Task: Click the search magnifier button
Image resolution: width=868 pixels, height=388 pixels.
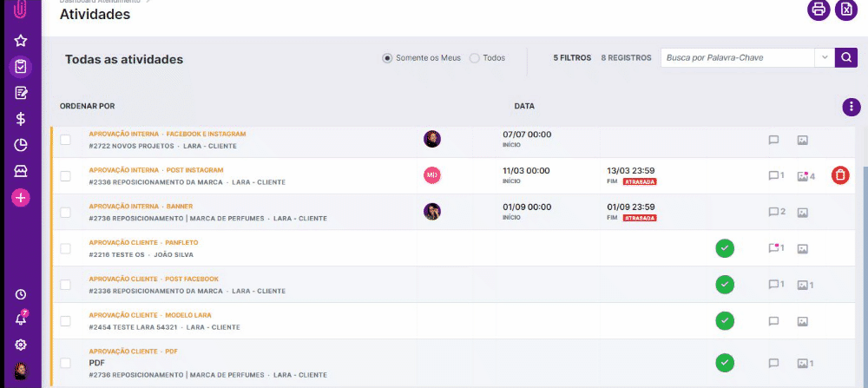Action: [845, 57]
